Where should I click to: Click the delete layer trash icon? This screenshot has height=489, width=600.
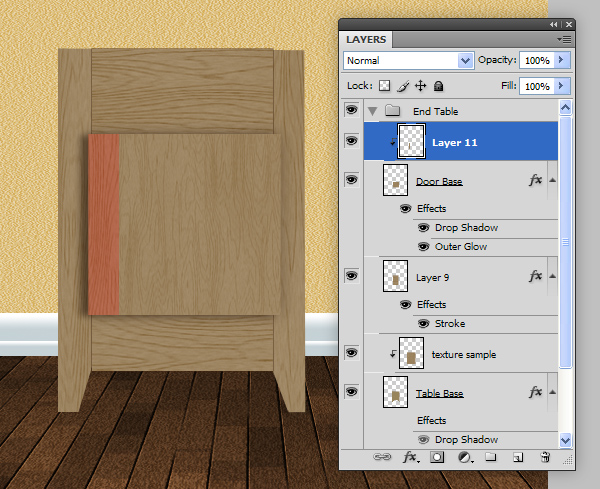coord(545,457)
